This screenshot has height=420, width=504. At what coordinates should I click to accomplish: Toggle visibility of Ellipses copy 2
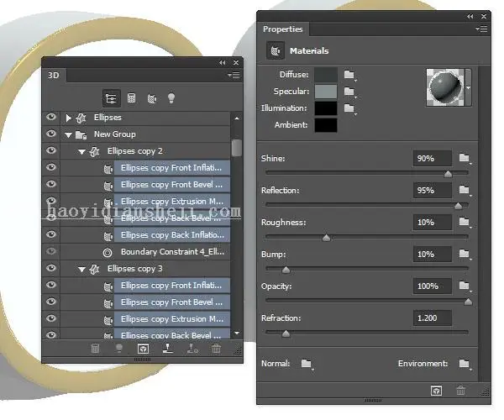click(51, 150)
